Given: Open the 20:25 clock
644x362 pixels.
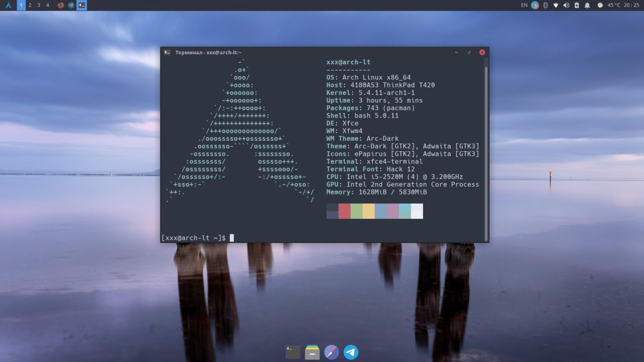Looking at the screenshot, I should coord(631,5).
